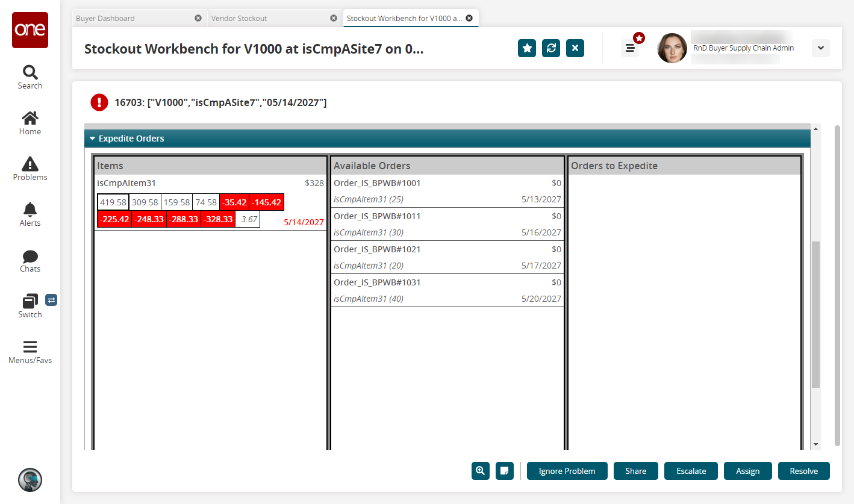The height and width of the screenshot is (504, 854).
Task: Click the blue swap badge beside Switch
Action: pos(51,299)
